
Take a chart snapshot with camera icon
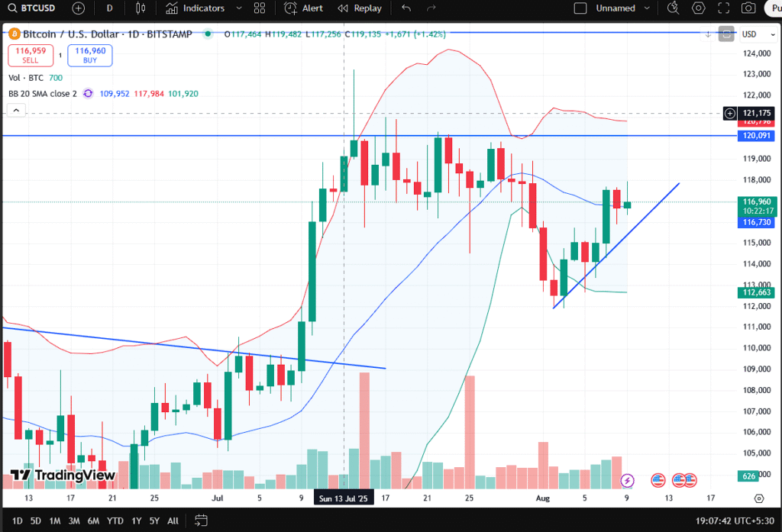point(748,8)
